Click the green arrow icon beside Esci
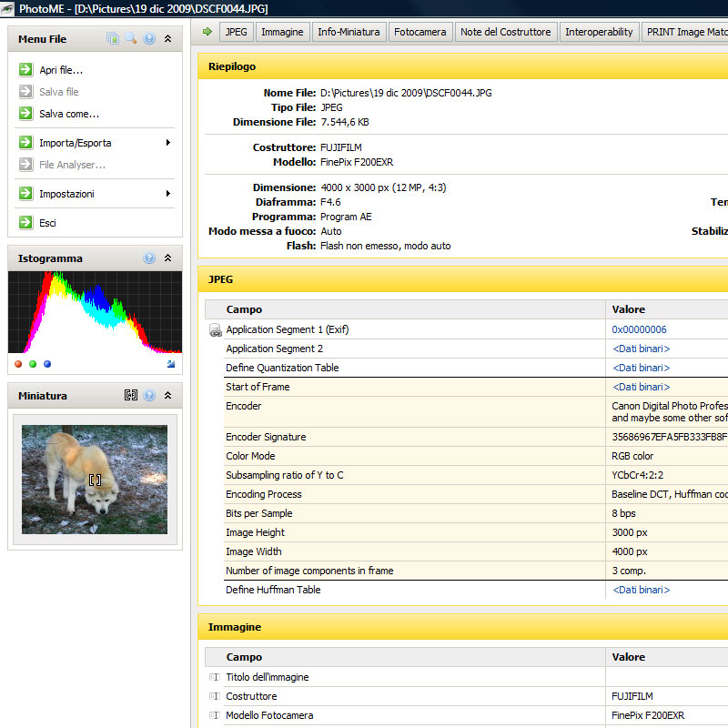This screenshot has width=728, height=728. [26, 222]
